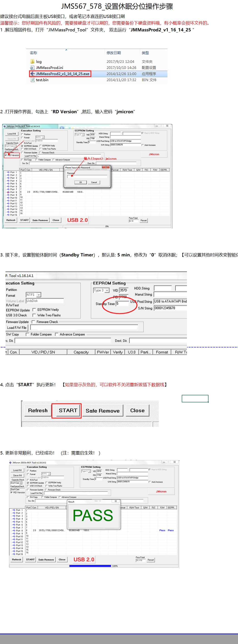Click Refresh button in step 4 image
The image size is (238, 644).
[x=38, y=411]
